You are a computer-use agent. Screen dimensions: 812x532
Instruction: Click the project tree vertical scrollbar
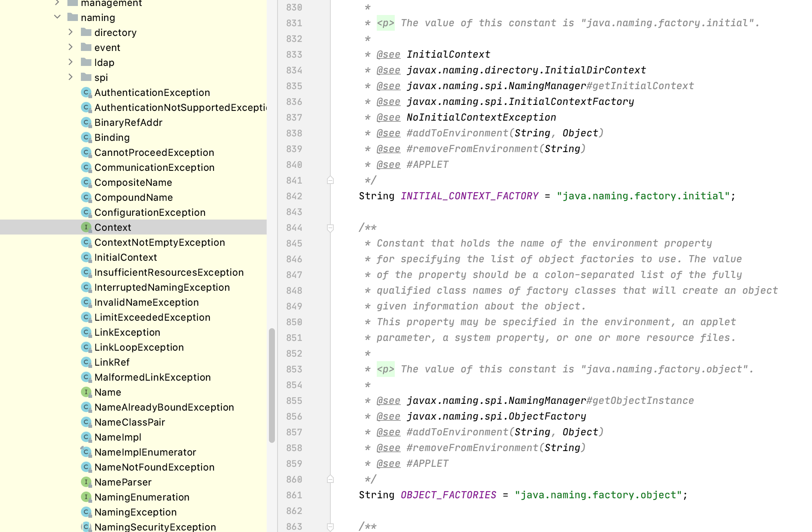click(x=272, y=385)
